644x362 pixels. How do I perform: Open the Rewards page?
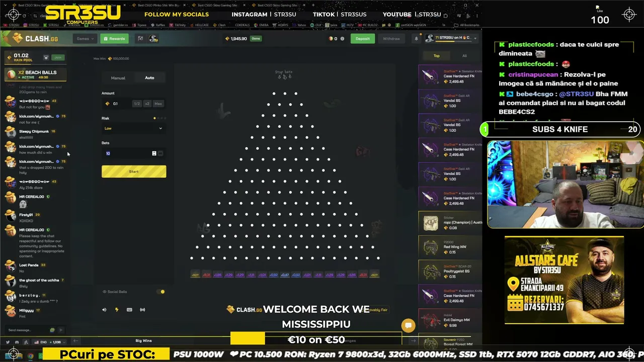pyautogui.click(x=114, y=39)
